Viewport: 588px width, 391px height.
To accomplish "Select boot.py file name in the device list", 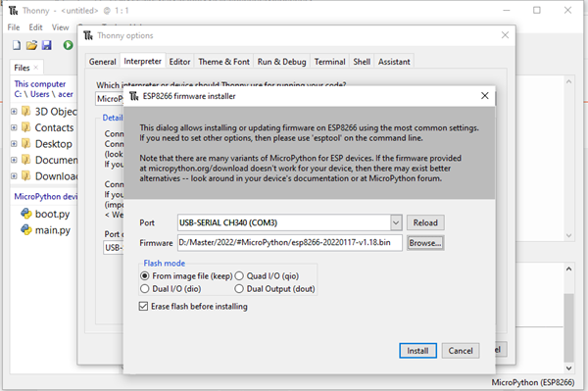I will (52, 214).
